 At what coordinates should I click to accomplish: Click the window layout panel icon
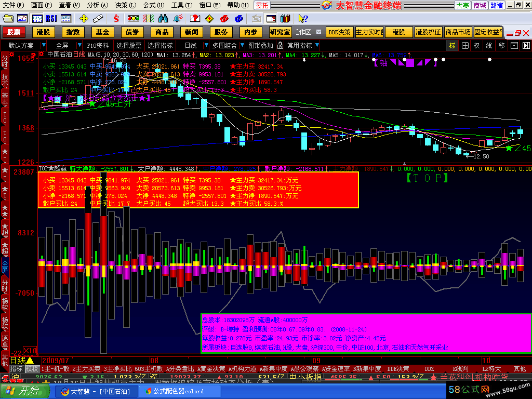tap(271, 18)
